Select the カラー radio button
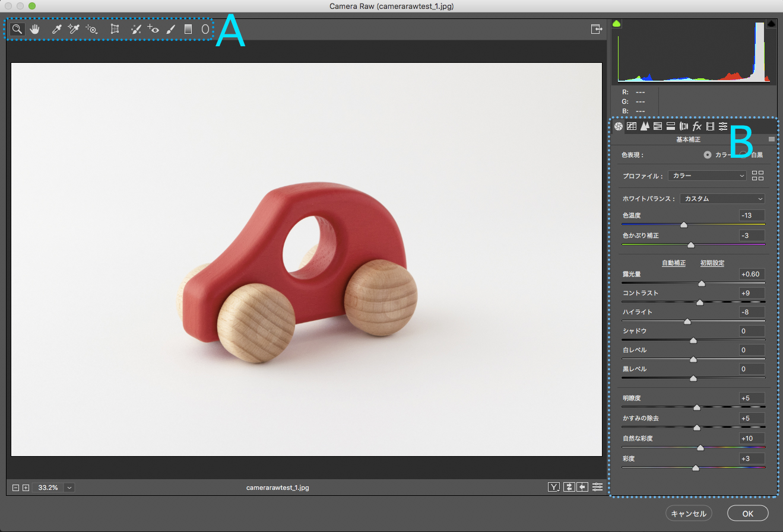Viewport: 783px width, 532px height. pyautogui.click(x=707, y=155)
